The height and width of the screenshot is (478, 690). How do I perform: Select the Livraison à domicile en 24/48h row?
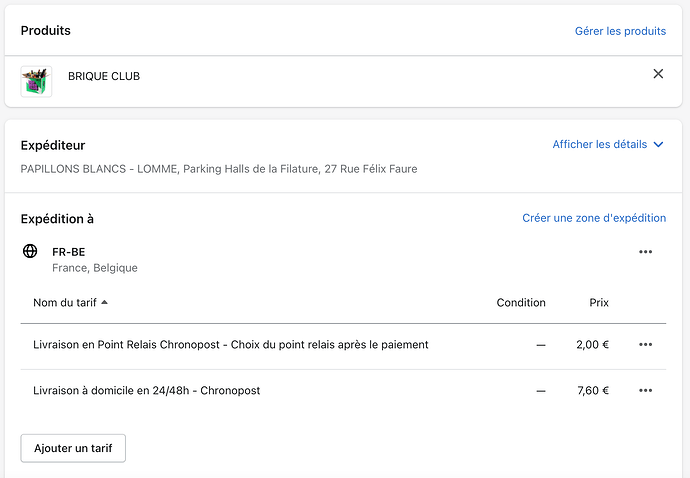(147, 391)
